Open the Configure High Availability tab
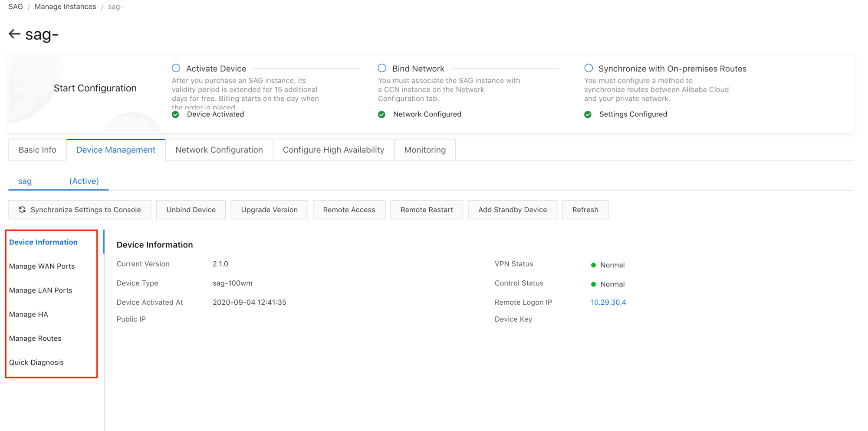Screen dimensions: 868x431 pyautogui.click(x=333, y=150)
